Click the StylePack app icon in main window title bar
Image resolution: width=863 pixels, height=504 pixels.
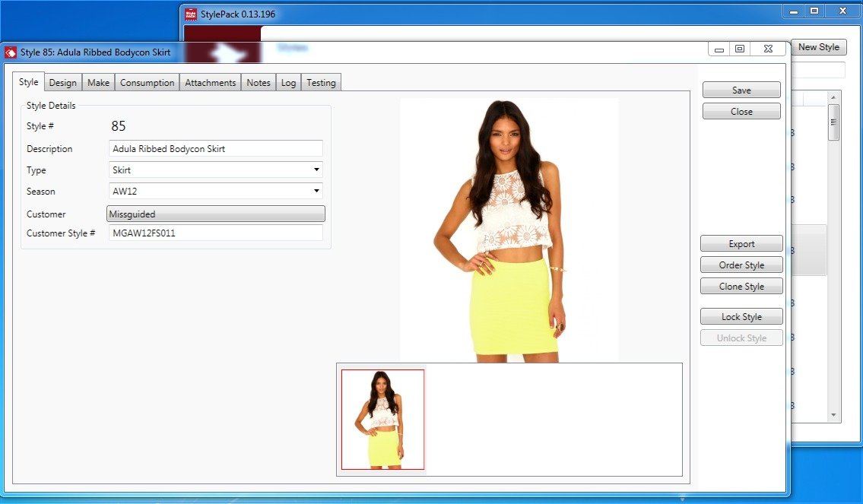tap(190, 14)
